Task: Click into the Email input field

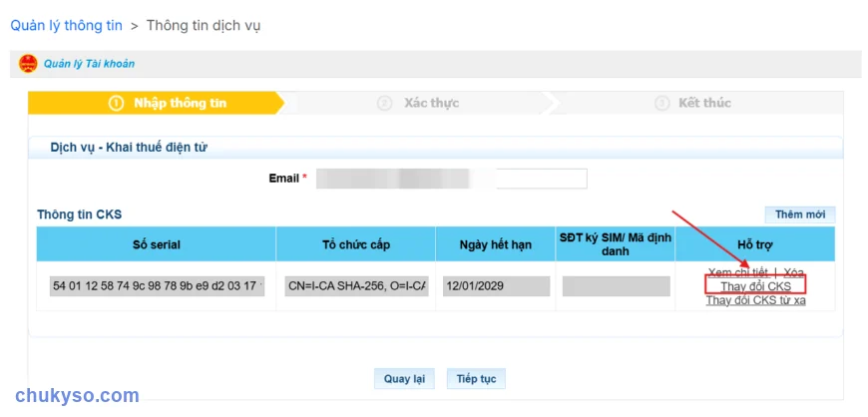Action: point(452,179)
